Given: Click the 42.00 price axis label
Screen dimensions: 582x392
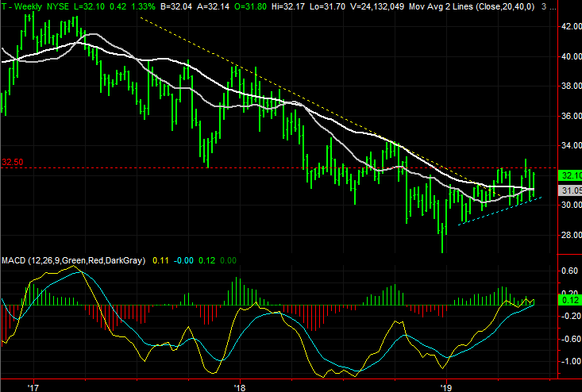Looking at the screenshot, I should click(569, 26).
